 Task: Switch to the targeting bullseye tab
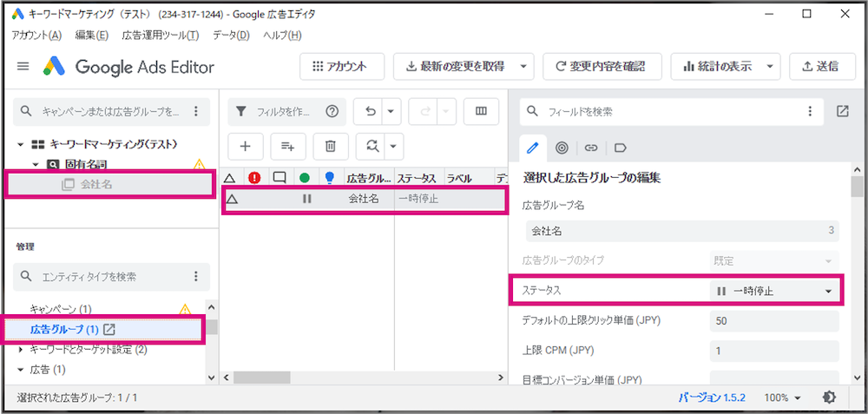562,148
